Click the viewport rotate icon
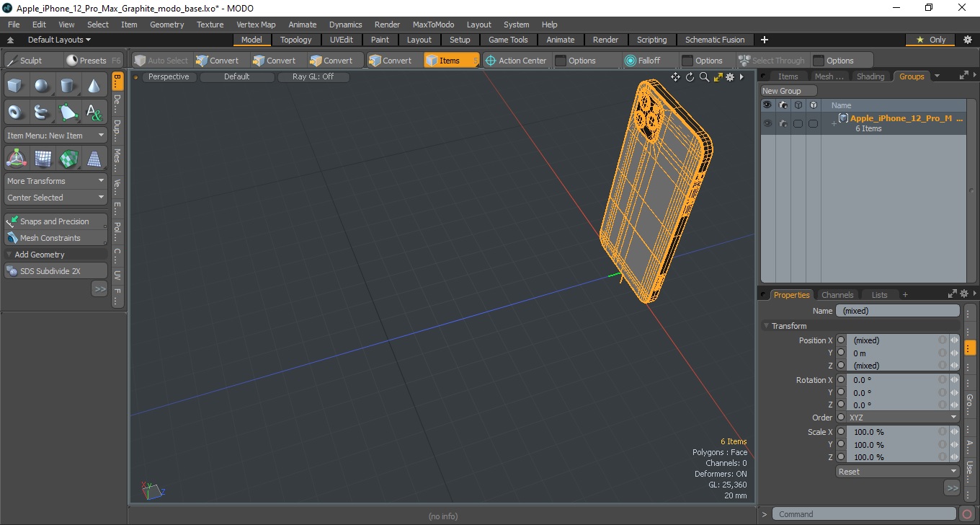This screenshot has height=525, width=980. (690, 77)
